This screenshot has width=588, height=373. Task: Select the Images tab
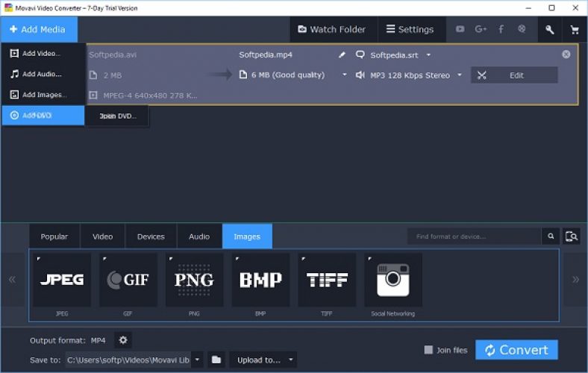click(x=247, y=236)
